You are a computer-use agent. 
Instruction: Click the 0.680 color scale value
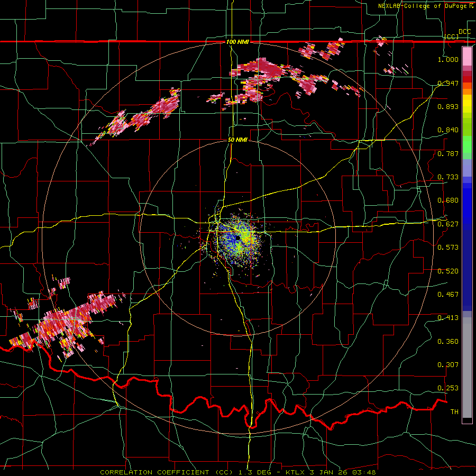pos(448,200)
